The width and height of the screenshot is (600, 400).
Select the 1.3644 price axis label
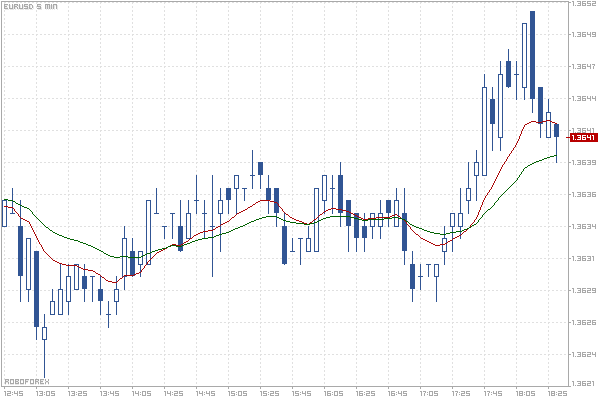coord(584,98)
